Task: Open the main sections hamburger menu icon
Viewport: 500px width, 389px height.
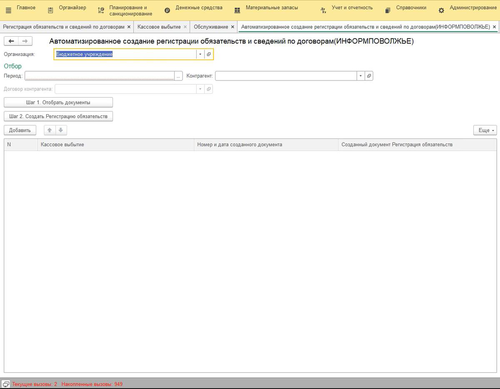Action: (x=9, y=10)
